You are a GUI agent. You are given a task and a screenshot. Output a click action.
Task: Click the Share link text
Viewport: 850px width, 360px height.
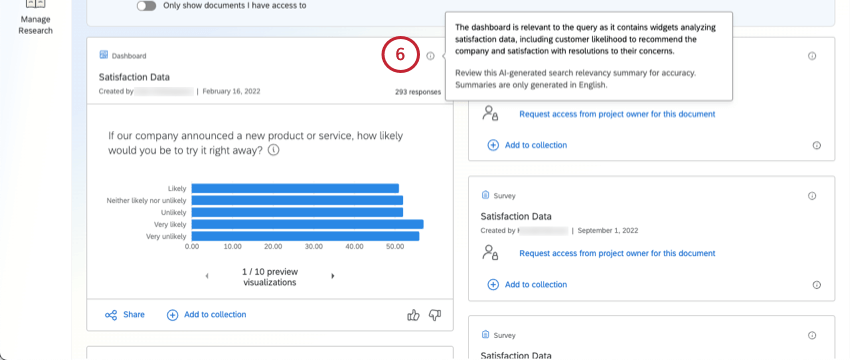click(134, 314)
